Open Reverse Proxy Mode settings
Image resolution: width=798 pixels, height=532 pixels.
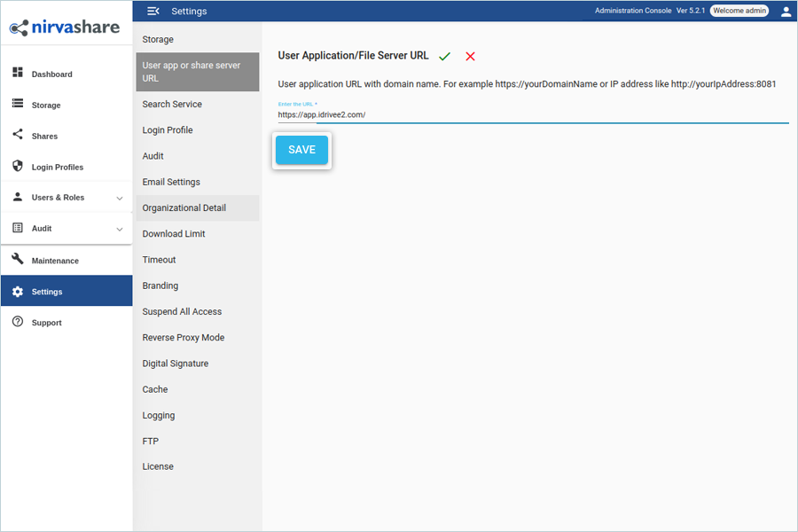pos(198,338)
